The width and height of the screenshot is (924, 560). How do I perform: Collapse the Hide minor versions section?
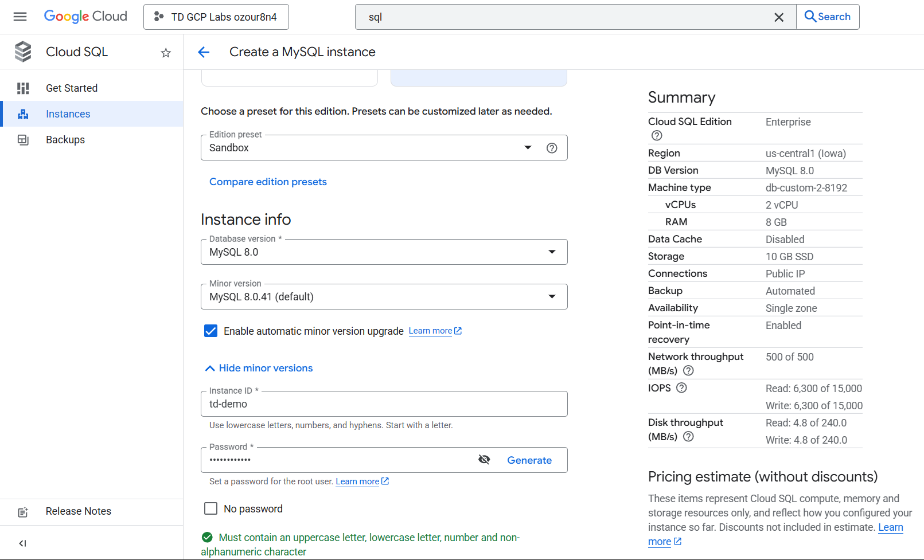pos(259,368)
